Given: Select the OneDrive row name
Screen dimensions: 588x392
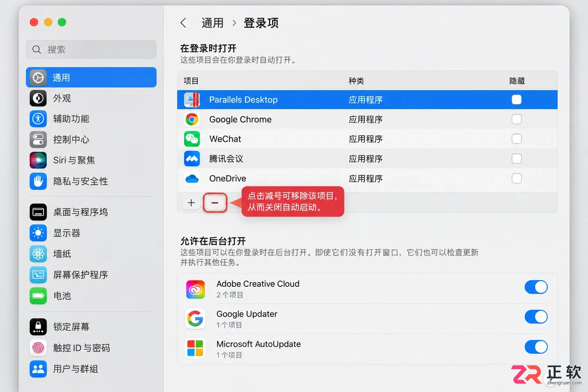Looking at the screenshot, I should 227,178.
